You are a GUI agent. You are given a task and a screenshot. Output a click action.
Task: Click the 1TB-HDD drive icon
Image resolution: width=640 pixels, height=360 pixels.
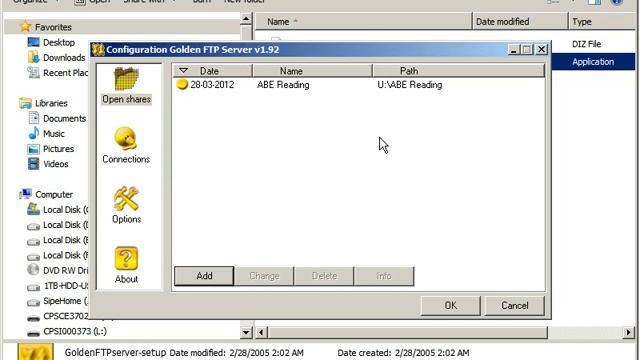(33, 287)
